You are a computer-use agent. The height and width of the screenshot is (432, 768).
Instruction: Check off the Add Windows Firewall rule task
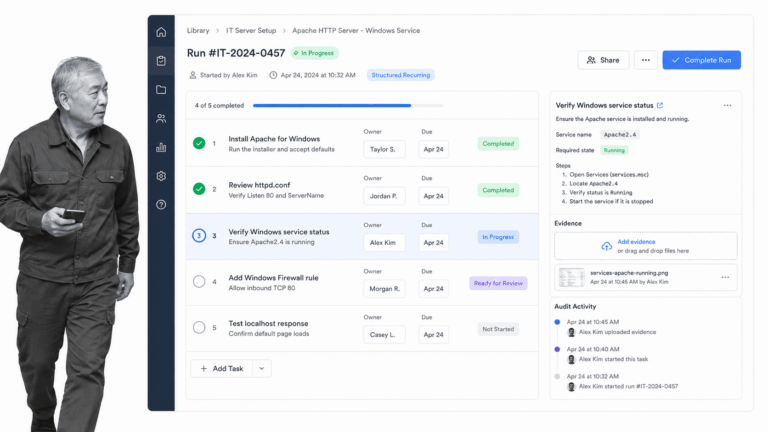tap(199, 281)
